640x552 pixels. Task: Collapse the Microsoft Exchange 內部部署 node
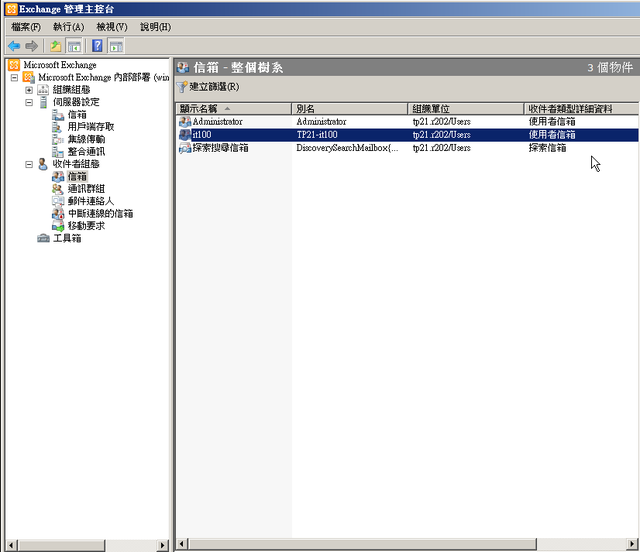pos(14,77)
